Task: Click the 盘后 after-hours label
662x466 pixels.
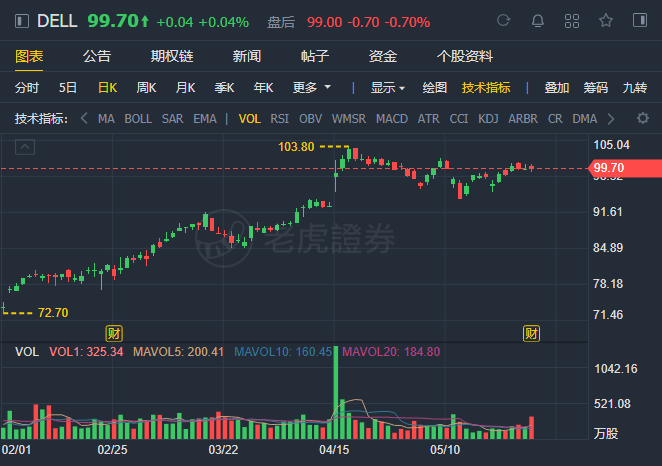Action: [x=281, y=22]
